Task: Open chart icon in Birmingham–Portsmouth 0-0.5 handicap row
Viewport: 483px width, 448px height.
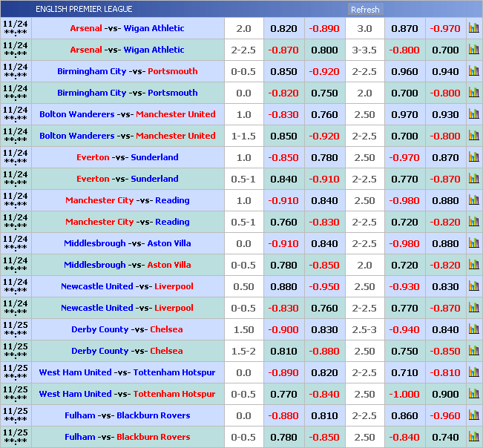Action: pyautogui.click(x=473, y=71)
